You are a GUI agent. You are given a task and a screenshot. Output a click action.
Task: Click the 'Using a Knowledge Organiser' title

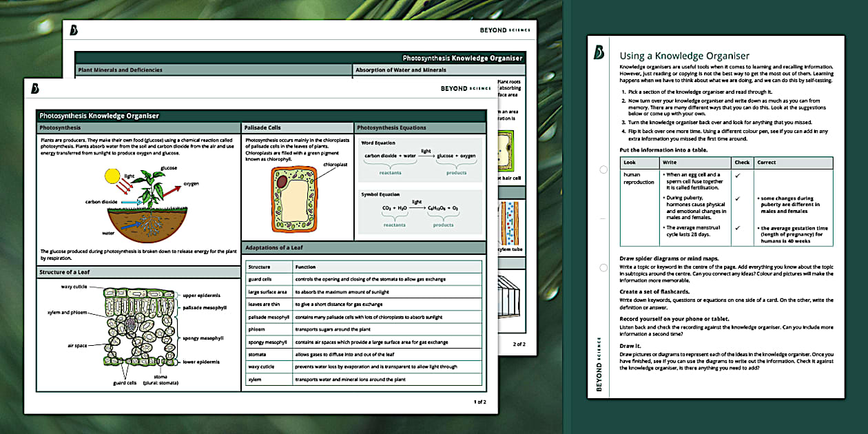pos(685,56)
